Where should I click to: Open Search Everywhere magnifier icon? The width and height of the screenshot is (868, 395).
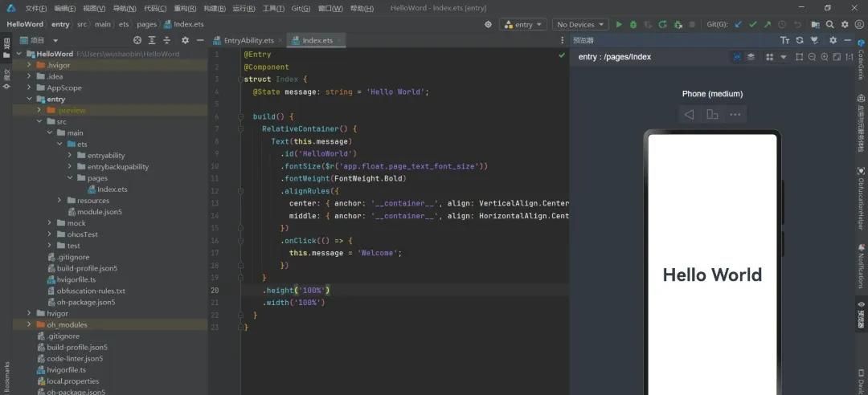[x=830, y=25]
